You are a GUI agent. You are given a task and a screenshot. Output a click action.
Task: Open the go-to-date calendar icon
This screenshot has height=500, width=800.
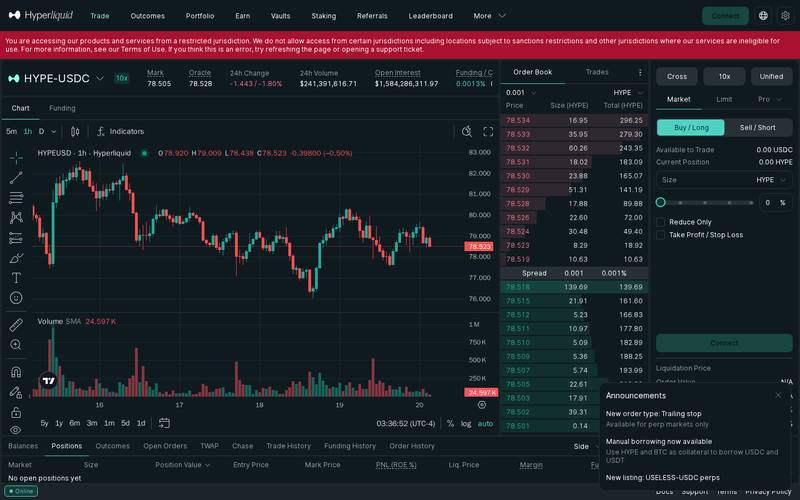tap(164, 423)
